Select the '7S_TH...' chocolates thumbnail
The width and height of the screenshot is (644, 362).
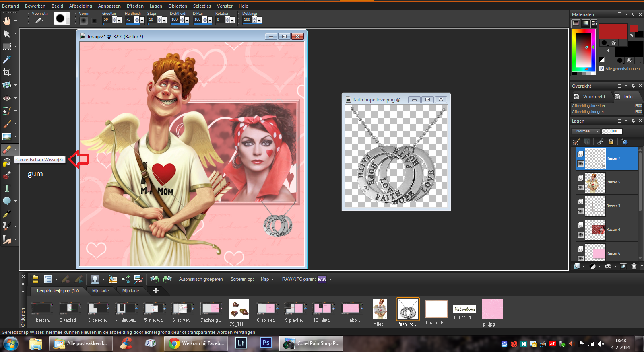tap(239, 309)
